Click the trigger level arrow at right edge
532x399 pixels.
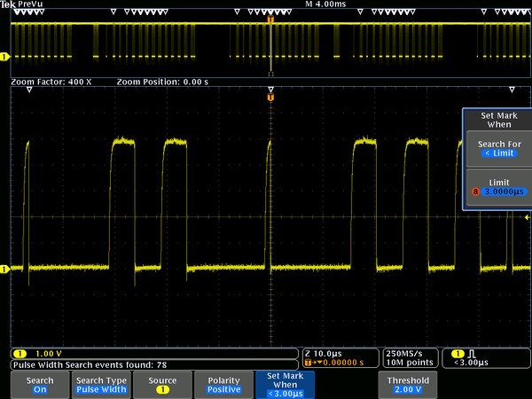coord(528,217)
